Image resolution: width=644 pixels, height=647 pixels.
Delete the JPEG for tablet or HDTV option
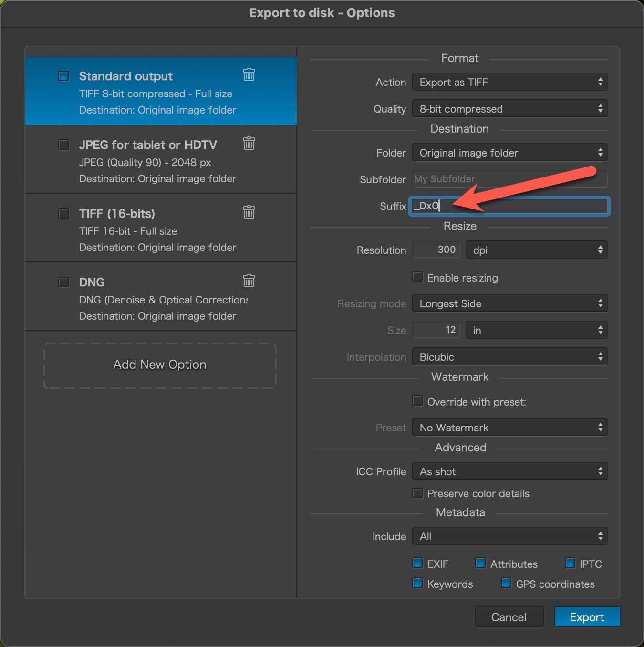point(249,143)
